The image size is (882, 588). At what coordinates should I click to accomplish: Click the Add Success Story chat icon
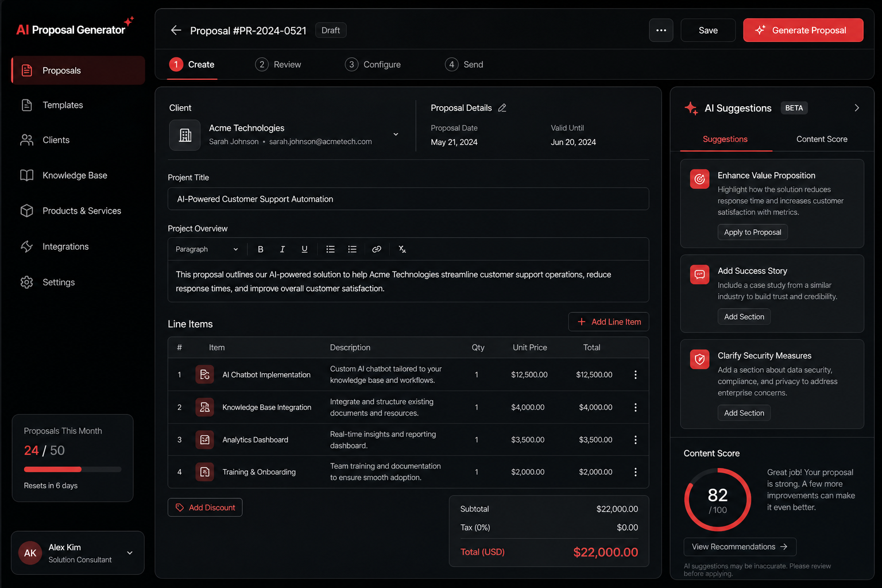(x=699, y=274)
